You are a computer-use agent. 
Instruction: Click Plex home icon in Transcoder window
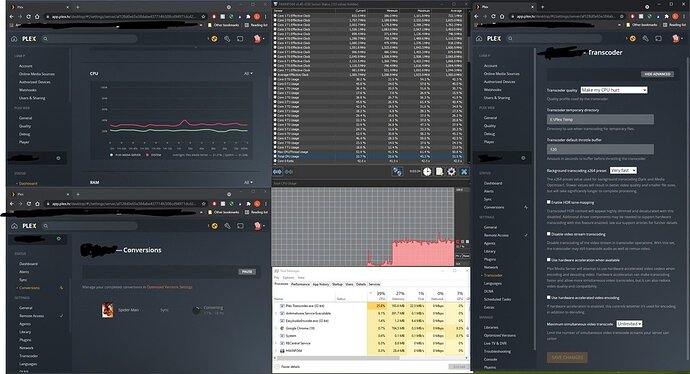click(479, 39)
